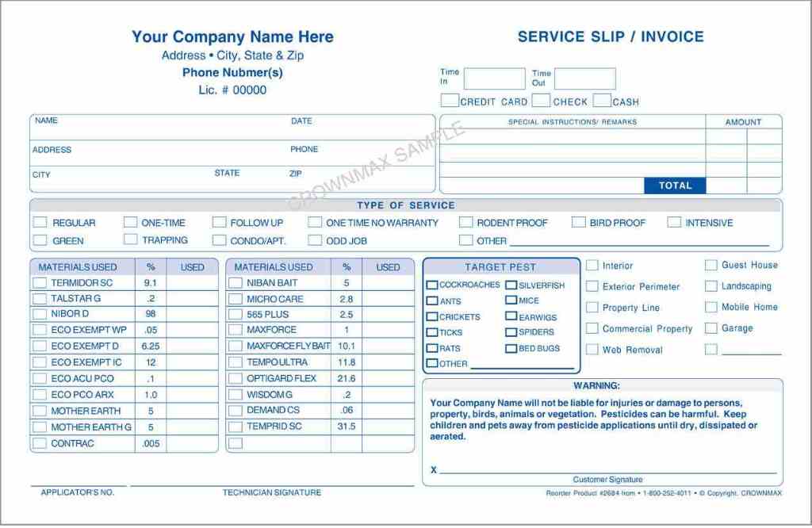Click the Time Out field

pos(585,78)
